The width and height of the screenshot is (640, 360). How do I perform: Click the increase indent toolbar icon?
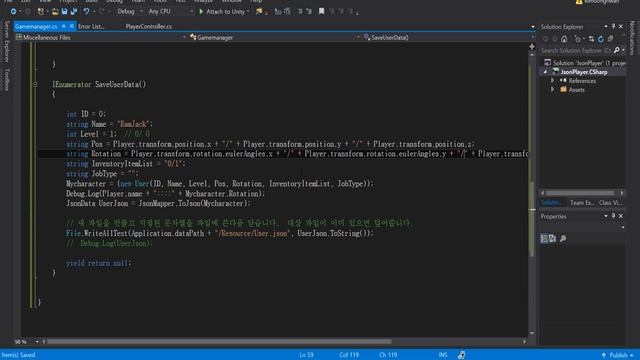click(309, 11)
